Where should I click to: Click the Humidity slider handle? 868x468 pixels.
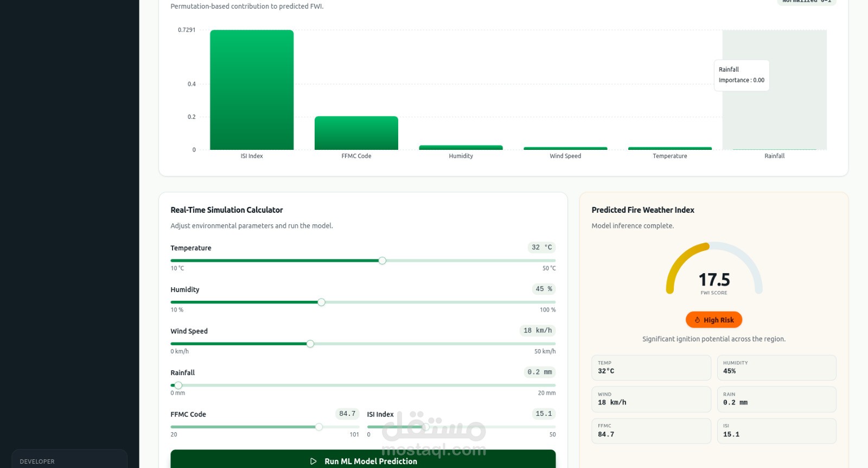point(321,302)
